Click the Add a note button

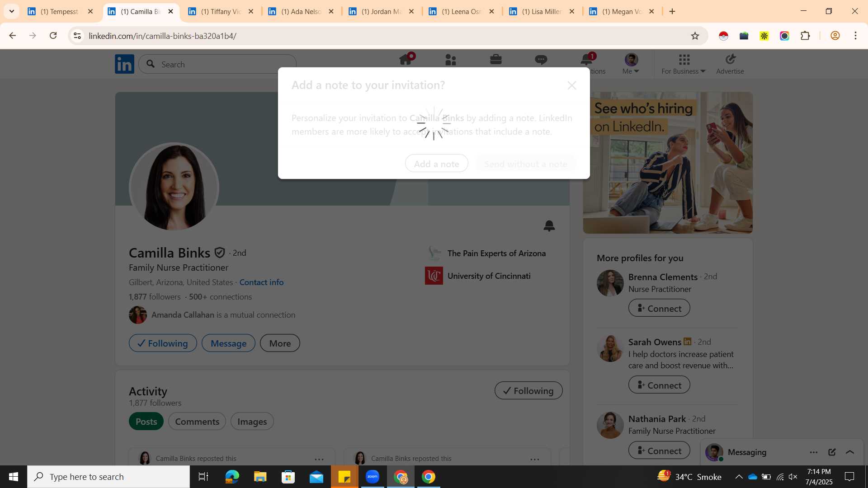pos(437,164)
